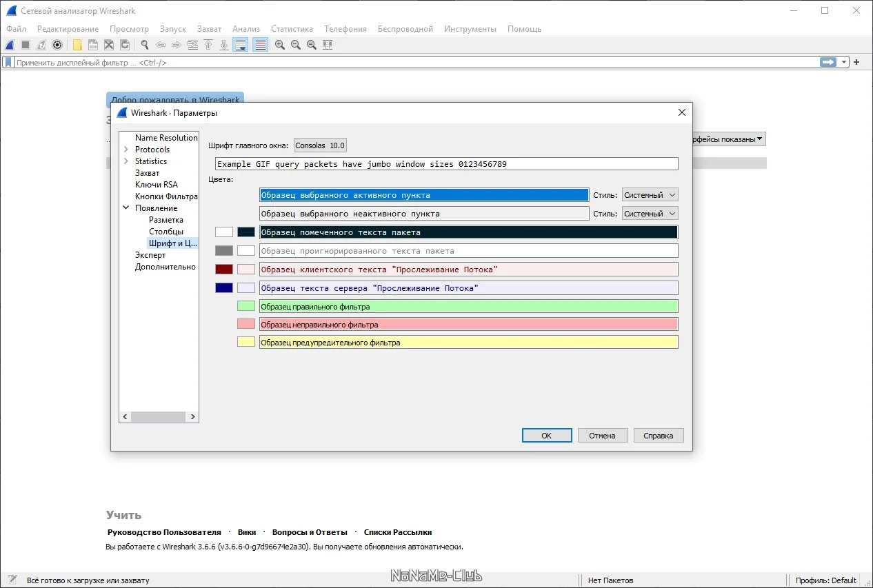
Task: Open capture options gear icon
Action: (x=57, y=45)
